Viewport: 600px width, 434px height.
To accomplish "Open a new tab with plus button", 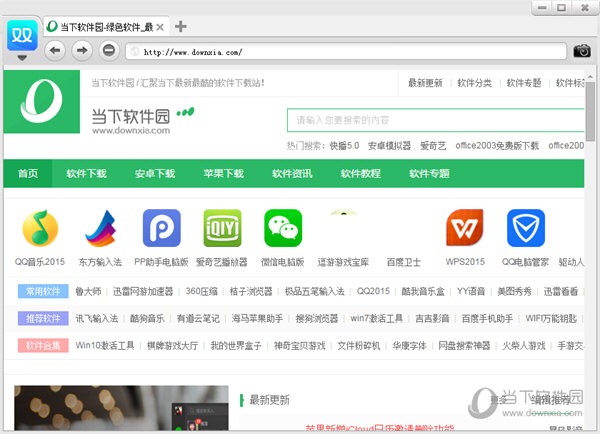I will [181, 27].
